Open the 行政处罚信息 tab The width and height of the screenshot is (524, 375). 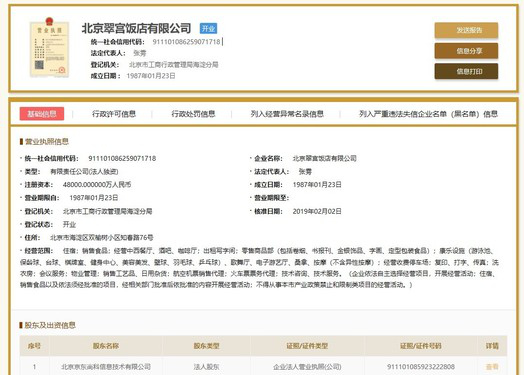(193, 114)
